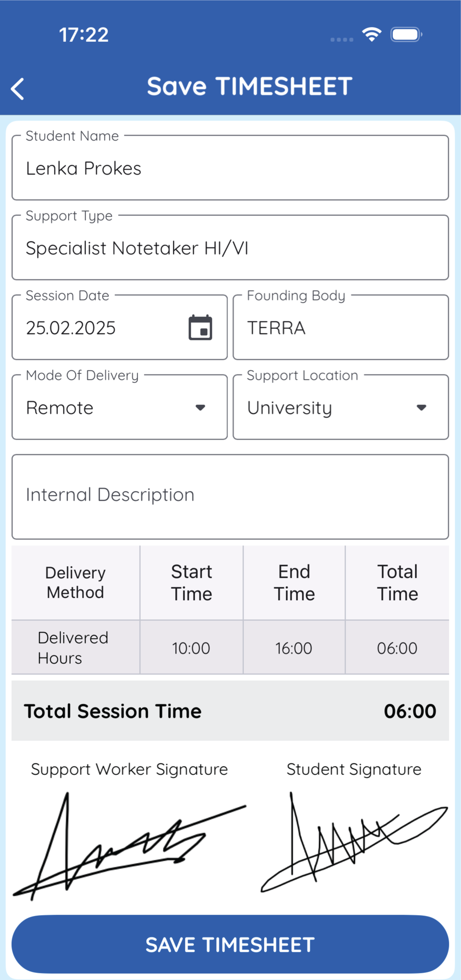Expand Support Location dropdown arrow
The height and width of the screenshot is (980, 461).
click(x=421, y=408)
